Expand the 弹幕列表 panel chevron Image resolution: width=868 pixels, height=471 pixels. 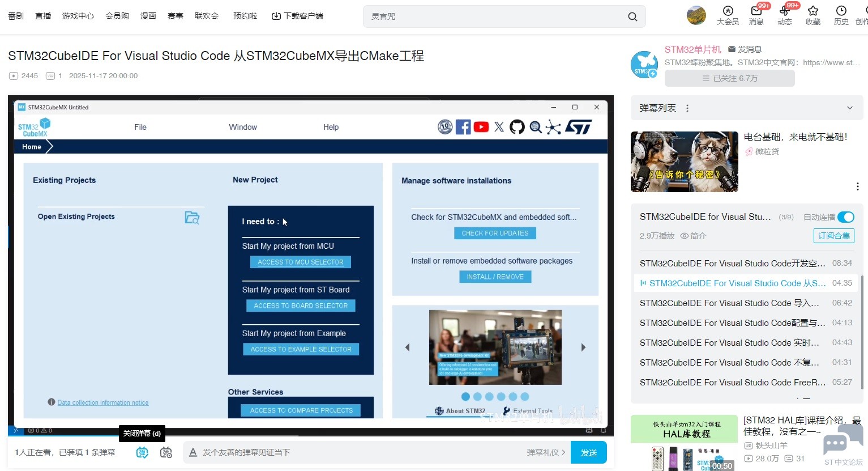pyautogui.click(x=849, y=108)
